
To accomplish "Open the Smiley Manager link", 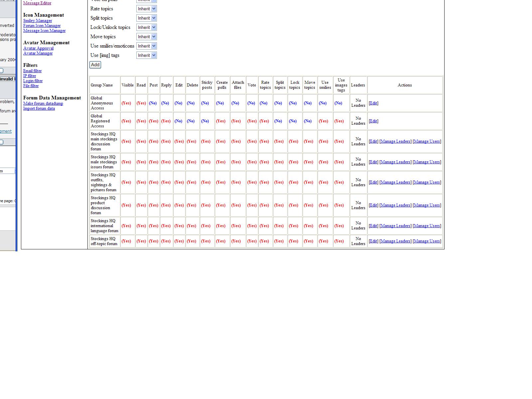I will click(x=38, y=21).
